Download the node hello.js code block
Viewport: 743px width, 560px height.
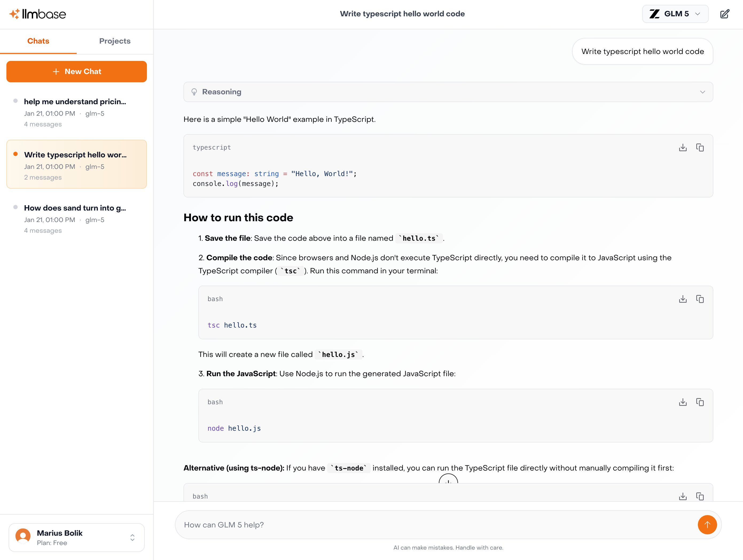(x=683, y=402)
